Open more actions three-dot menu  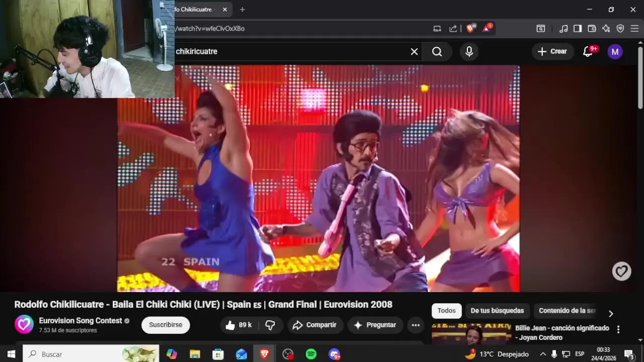tap(416, 325)
